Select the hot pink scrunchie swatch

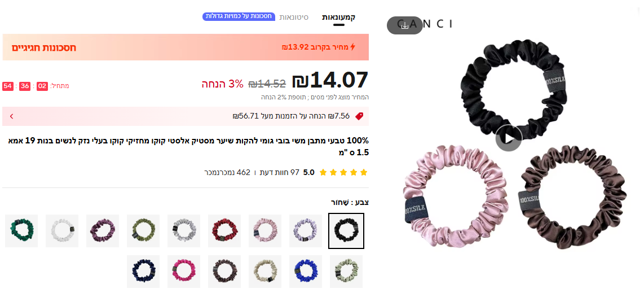pyautogui.click(x=184, y=272)
